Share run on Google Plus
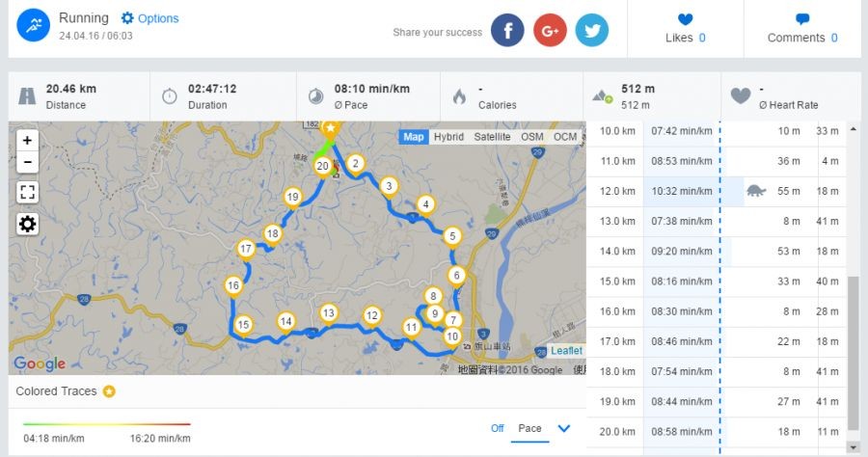The height and width of the screenshot is (457, 868). click(x=550, y=30)
